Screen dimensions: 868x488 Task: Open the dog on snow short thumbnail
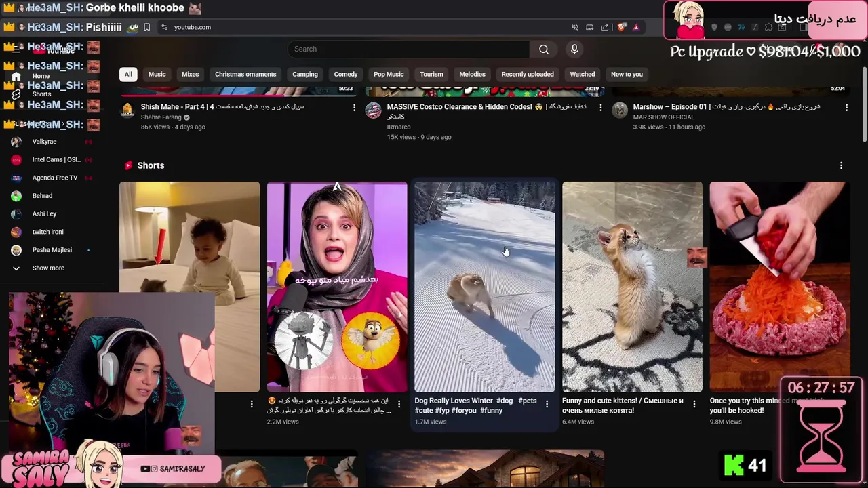point(484,287)
